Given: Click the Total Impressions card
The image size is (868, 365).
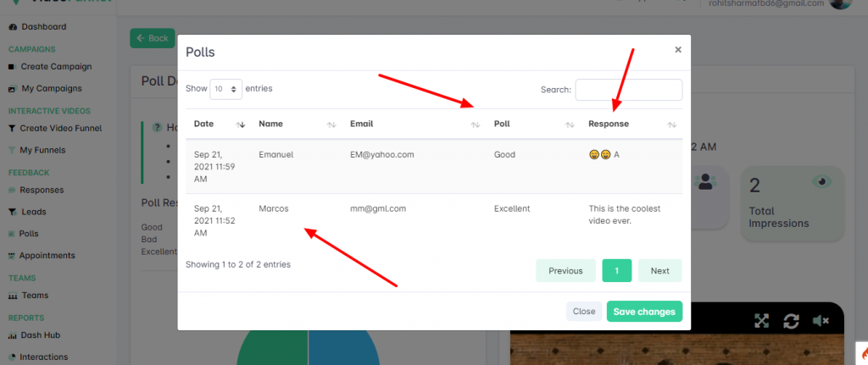Looking at the screenshot, I should point(793,203).
